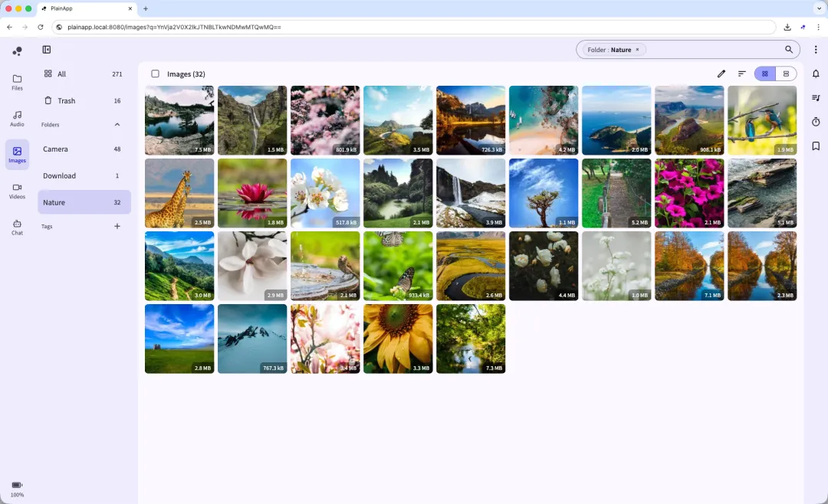The width and height of the screenshot is (828, 504).
Task: Open the sunflower image thumbnail
Action: tap(397, 339)
